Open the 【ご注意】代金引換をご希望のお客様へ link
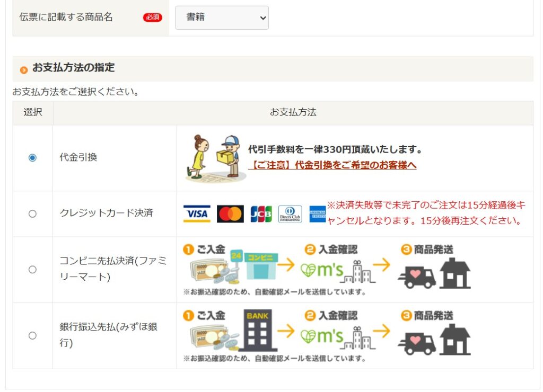This screenshot has height=392, width=543. pyautogui.click(x=332, y=165)
